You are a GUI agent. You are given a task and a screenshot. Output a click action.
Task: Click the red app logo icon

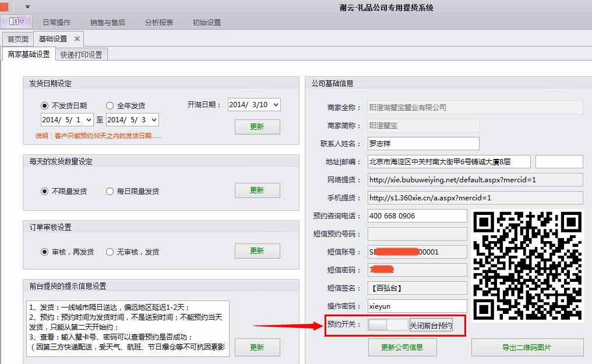pyautogui.click(x=4, y=6)
